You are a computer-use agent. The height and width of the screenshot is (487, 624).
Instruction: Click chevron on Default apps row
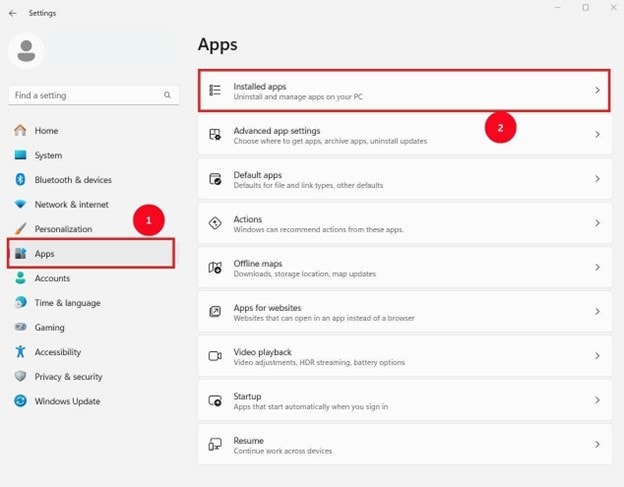597,179
